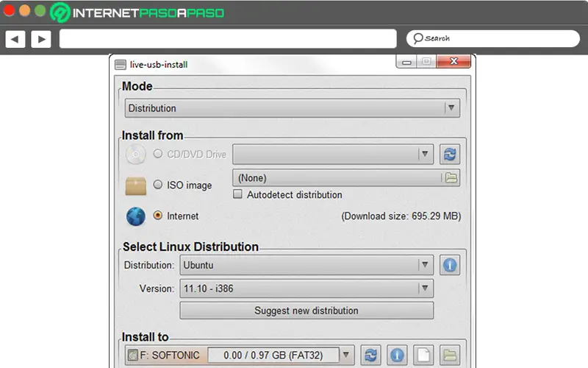Click the browser forward arrow button
Screen dimensions: 588x368
40,39
